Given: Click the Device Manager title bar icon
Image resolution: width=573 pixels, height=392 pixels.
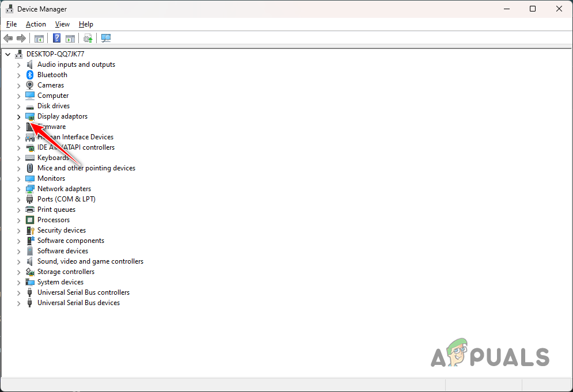Looking at the screenshot, I should pos(9,9).
